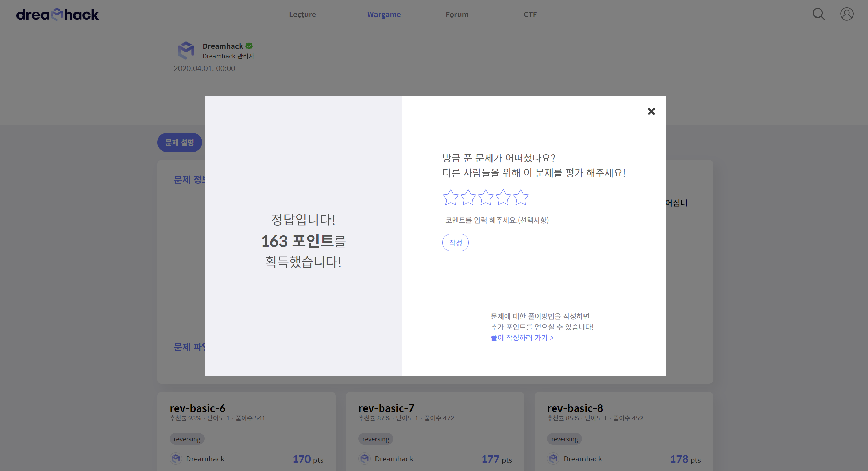Go to the Wargame section

384,15
